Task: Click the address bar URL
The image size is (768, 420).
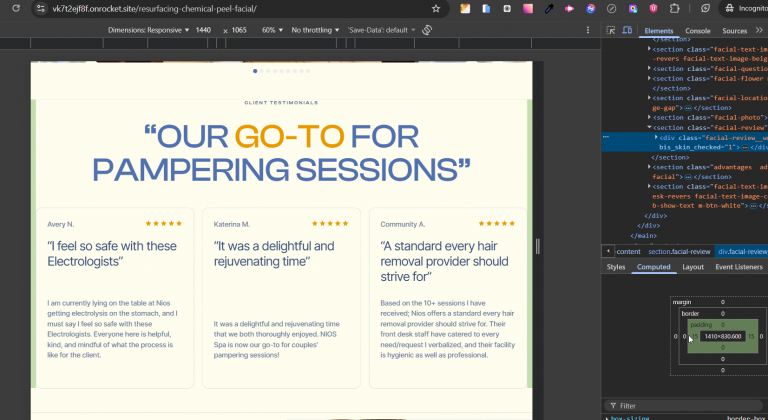Action: (154, 8)
